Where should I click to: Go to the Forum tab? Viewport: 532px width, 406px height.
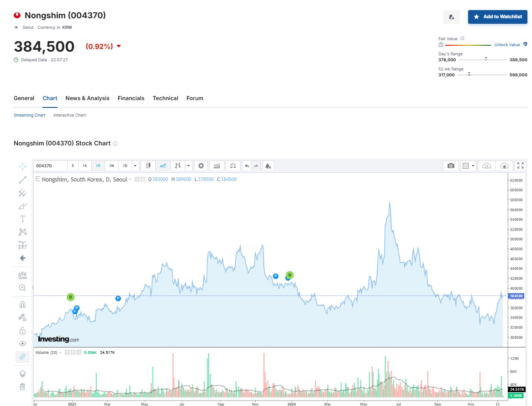(x=195, y=98)
